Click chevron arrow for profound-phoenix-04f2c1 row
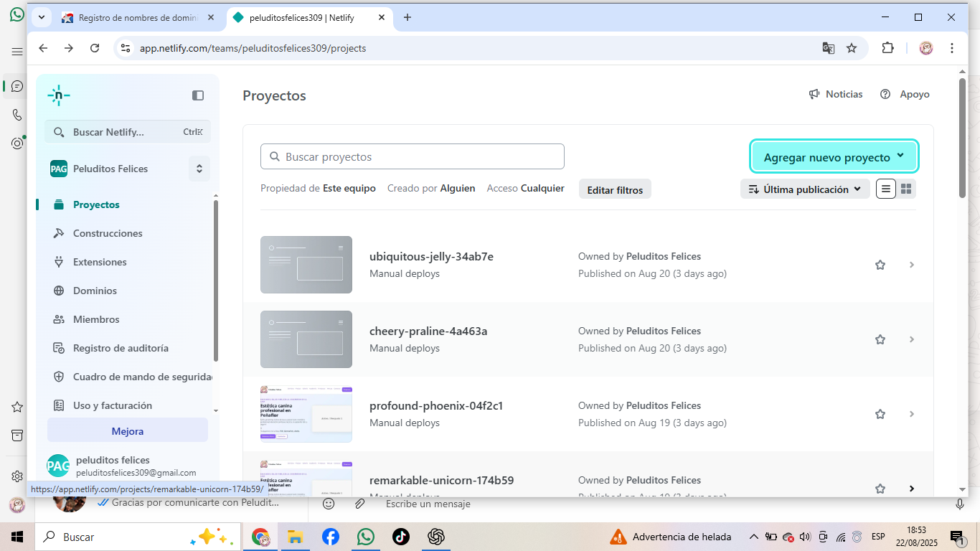 tap(912, 414)
